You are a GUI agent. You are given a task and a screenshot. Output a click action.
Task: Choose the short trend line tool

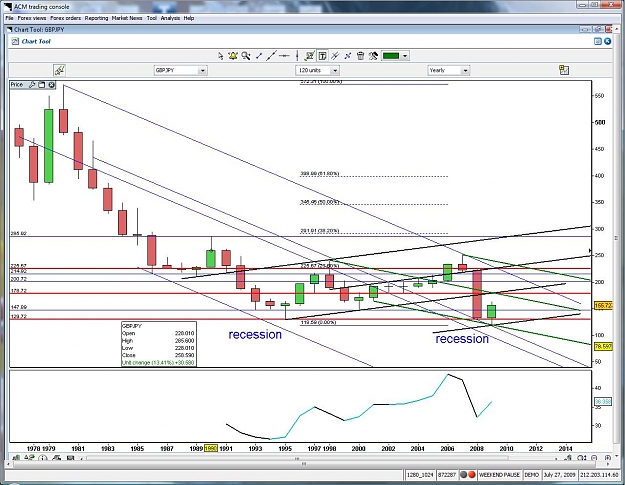click(x=259, y=56)
